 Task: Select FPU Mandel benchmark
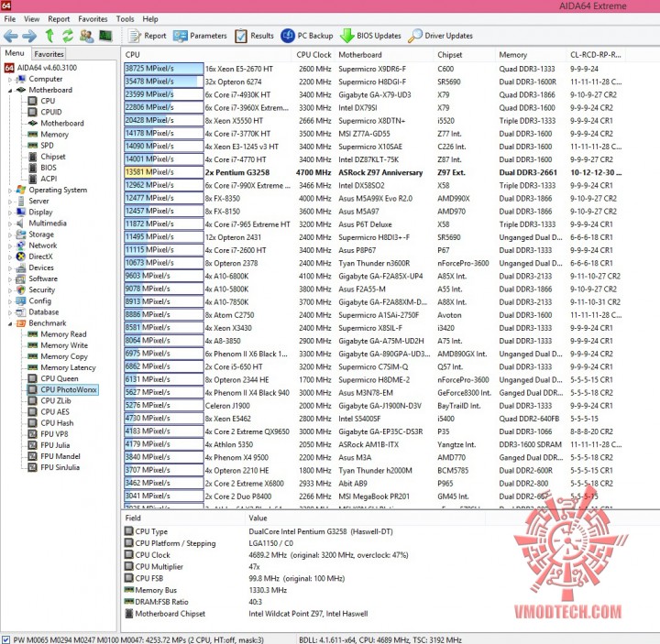54,456
